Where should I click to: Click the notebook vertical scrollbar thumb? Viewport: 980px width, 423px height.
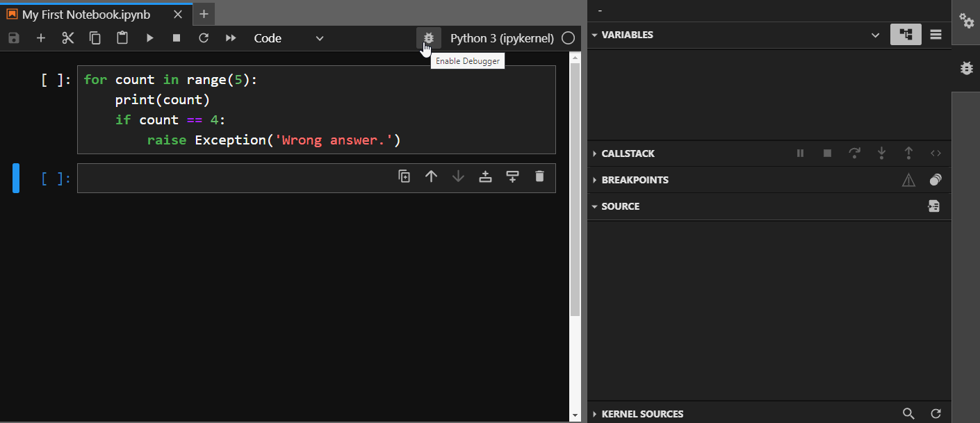point(575,190)
